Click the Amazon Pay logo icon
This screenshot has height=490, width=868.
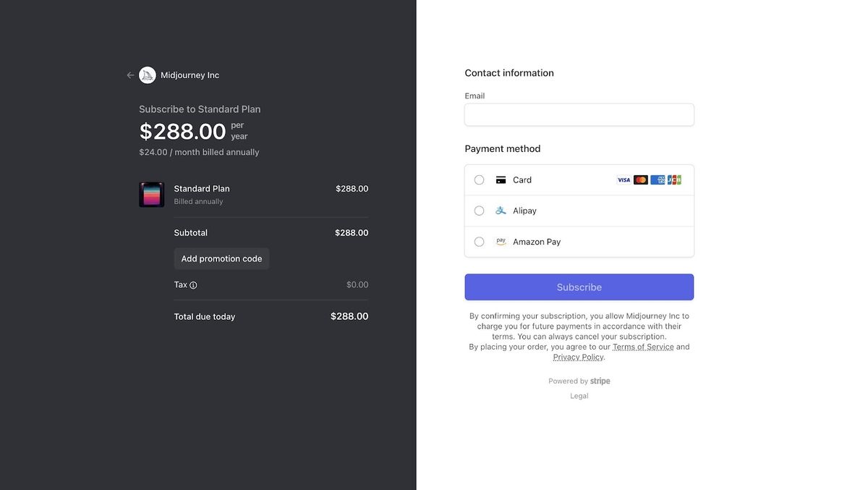pyautogui.click(x=501, y=242)
